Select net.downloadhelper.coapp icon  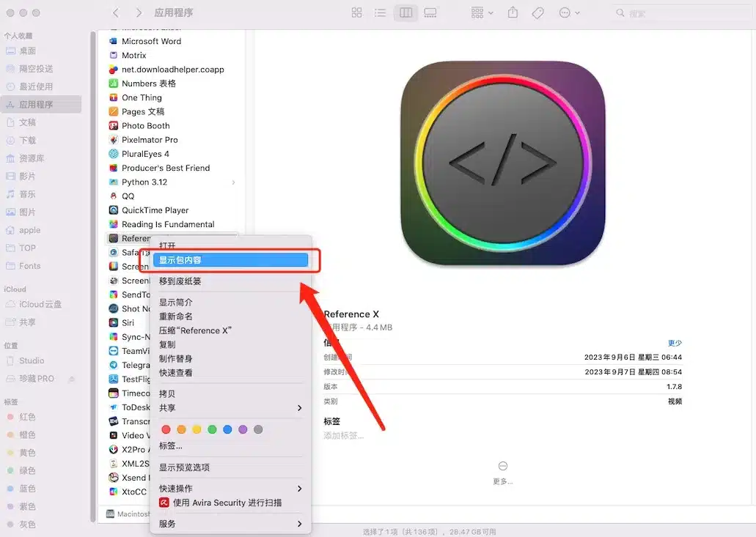[x=114, y=70]
